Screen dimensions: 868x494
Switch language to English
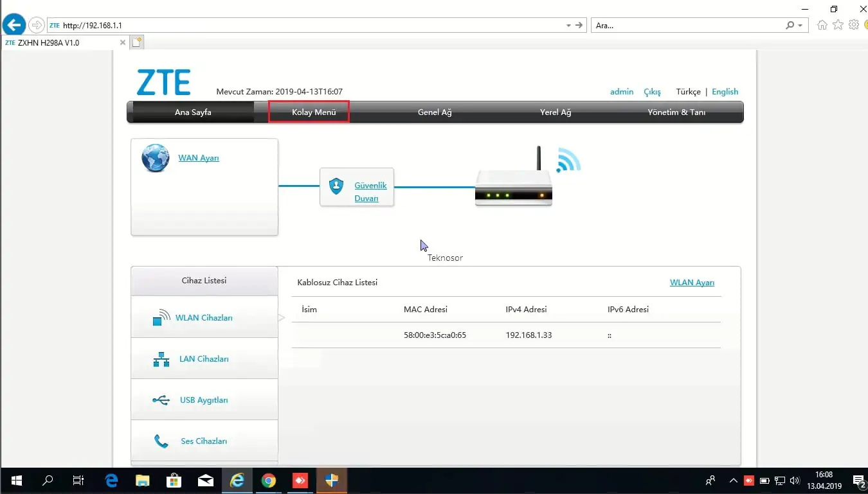(x=725, y=92)
